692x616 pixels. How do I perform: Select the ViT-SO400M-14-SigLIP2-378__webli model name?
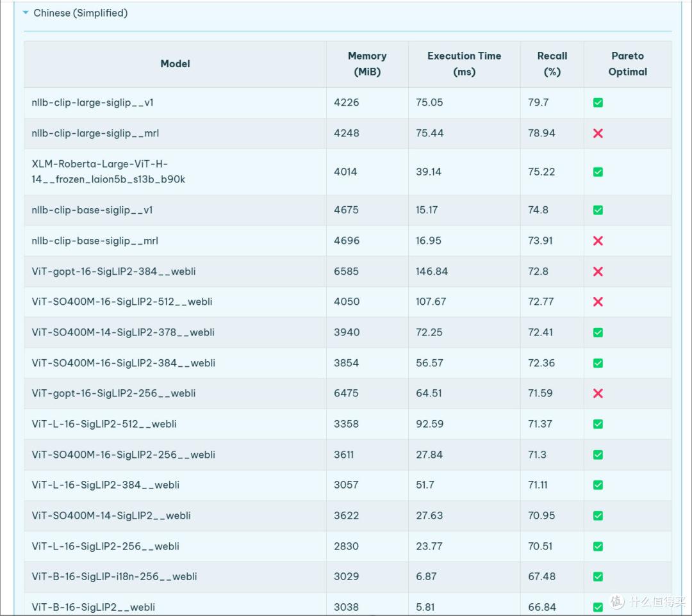coord(123,332)
